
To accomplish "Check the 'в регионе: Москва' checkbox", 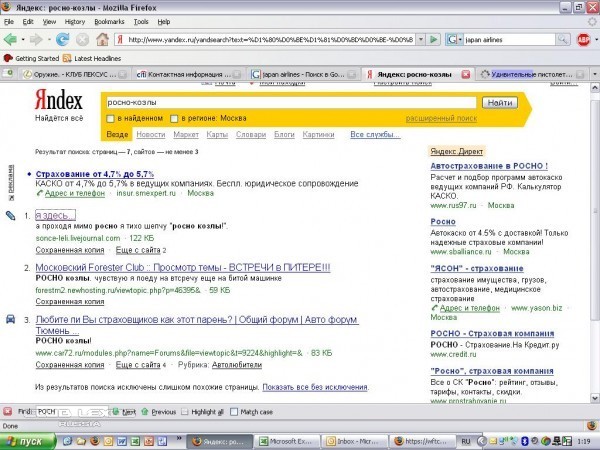I will click(174, 118).
